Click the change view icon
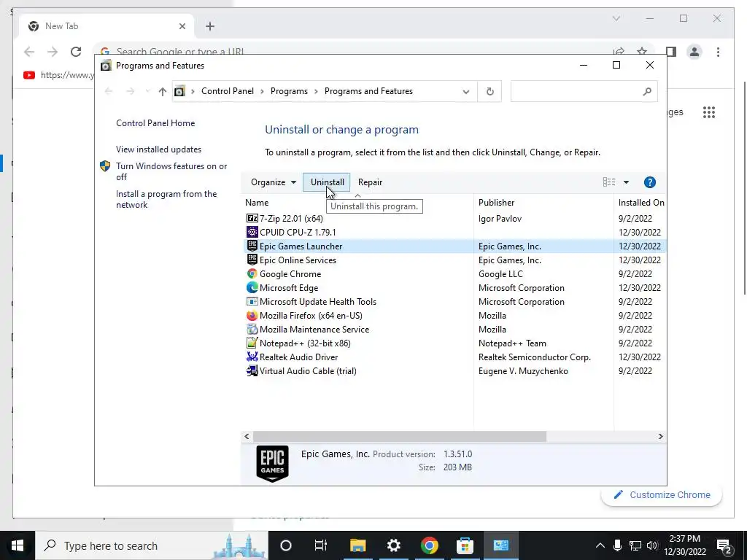The image size is (747, 560). [609, 182]
